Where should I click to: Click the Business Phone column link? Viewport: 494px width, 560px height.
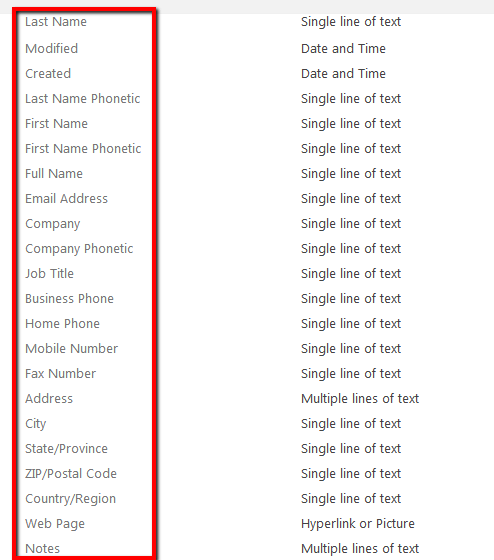[69, 299]
